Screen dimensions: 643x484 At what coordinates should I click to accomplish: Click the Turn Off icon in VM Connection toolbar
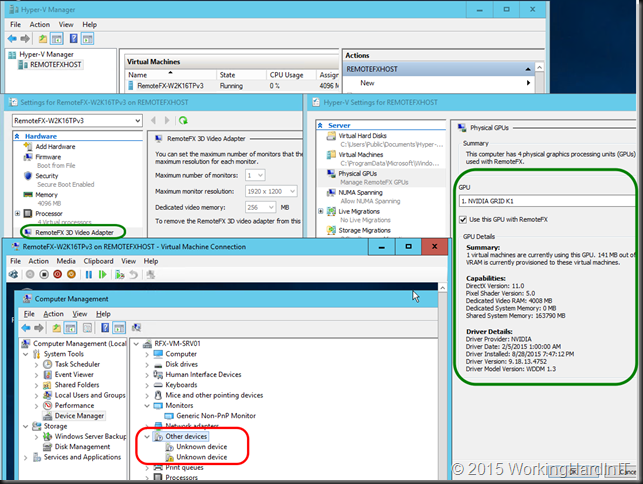point(44,274)
